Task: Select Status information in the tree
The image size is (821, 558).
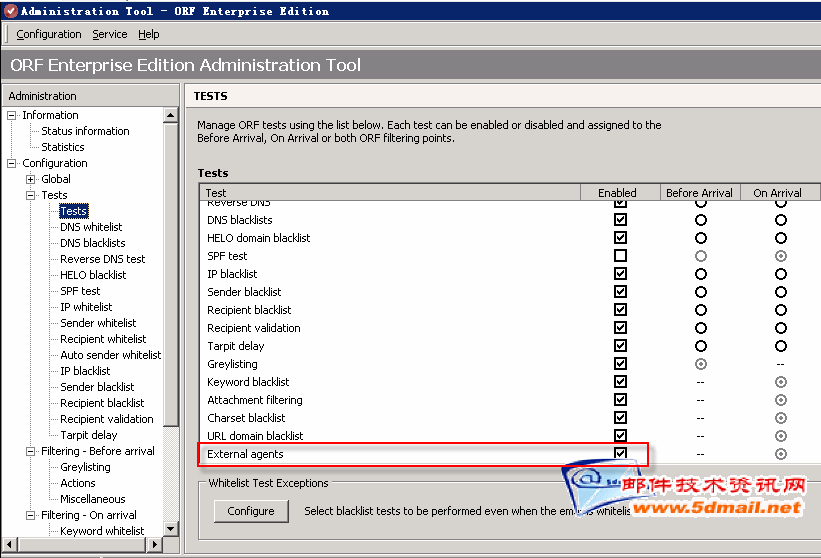Action: [x=85, y=131]
